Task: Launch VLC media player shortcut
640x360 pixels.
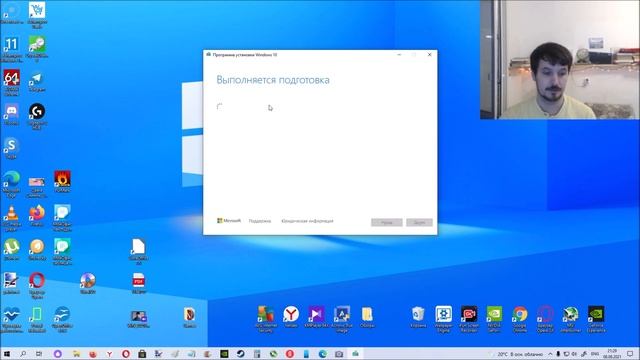Action: click(x=11, y=218)
